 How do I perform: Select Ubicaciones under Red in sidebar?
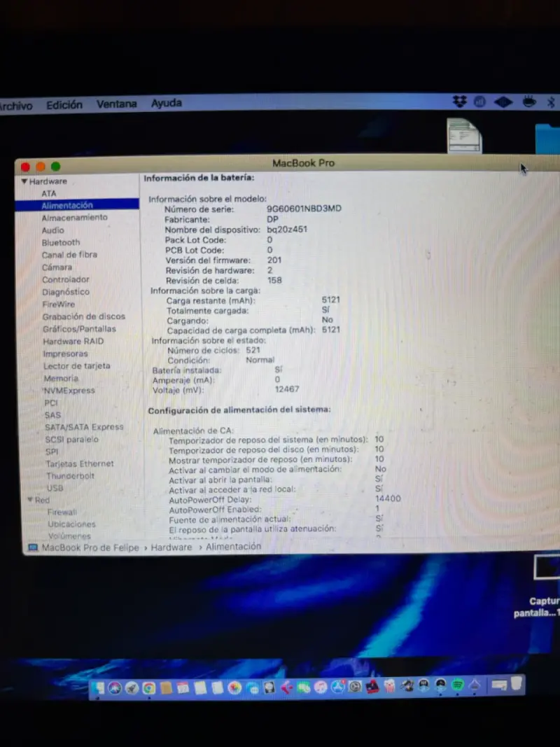click(x=72, y=524)
